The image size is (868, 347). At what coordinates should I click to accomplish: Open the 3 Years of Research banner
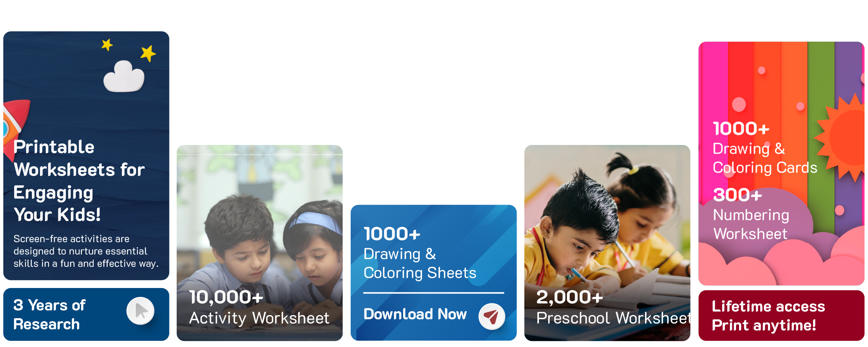click(x=86, y=314)
